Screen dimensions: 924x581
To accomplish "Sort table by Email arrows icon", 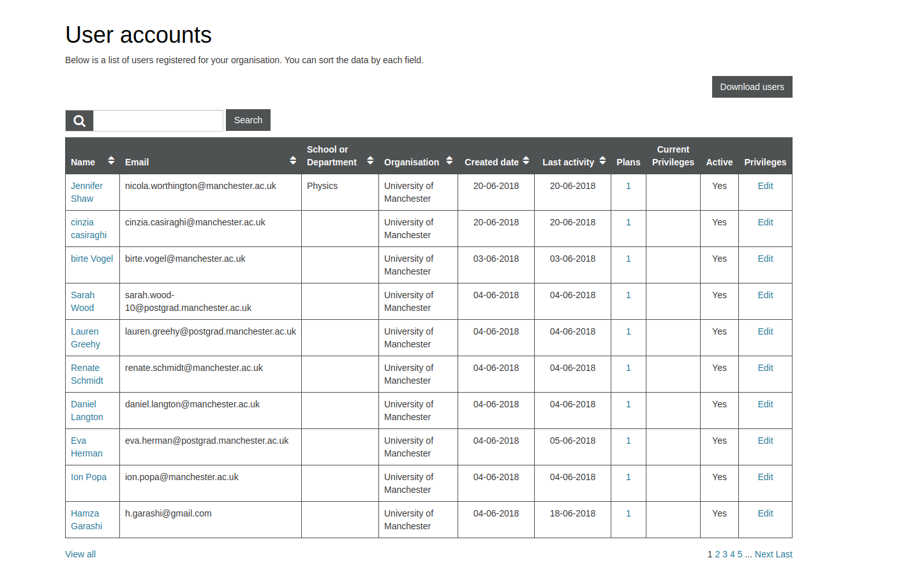I will click(x=293, y=160).
